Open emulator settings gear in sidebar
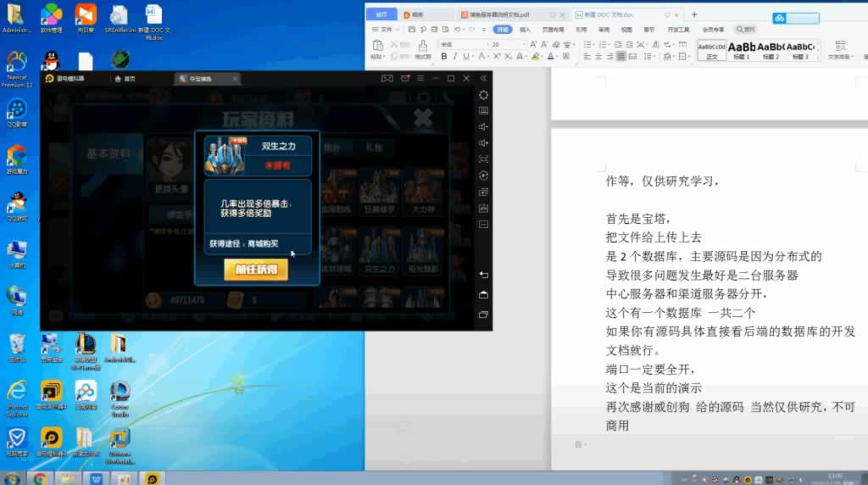868x485 pixels. coord(483,94)
